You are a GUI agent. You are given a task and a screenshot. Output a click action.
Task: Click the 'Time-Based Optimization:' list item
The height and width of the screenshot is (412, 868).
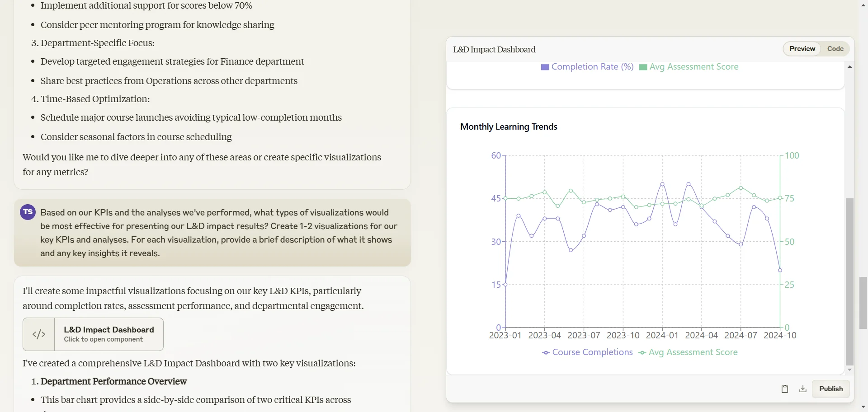click(95, 99)
